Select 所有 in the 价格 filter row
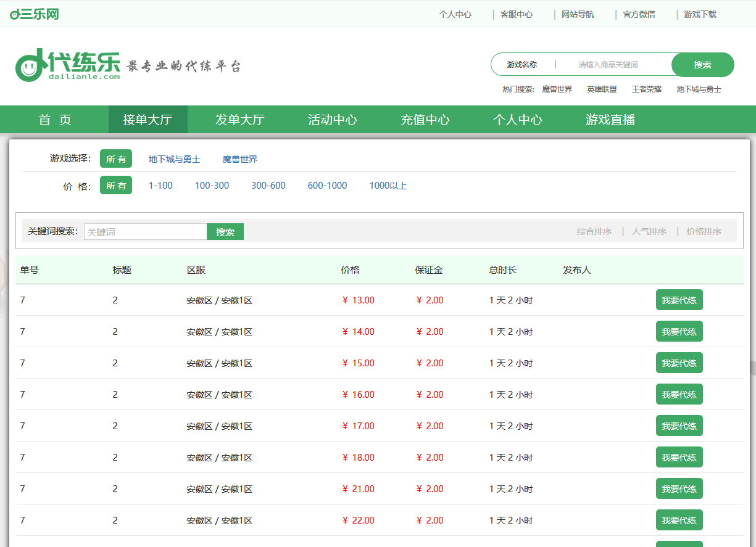The image size is (756, 547). [x=116, y=186]
